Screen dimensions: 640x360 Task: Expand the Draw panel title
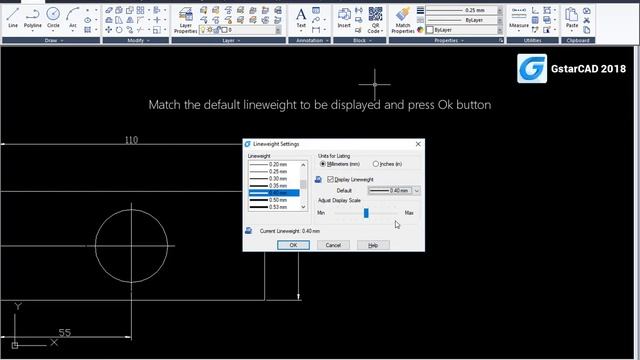pyautogui.click(x=51, y=40)
